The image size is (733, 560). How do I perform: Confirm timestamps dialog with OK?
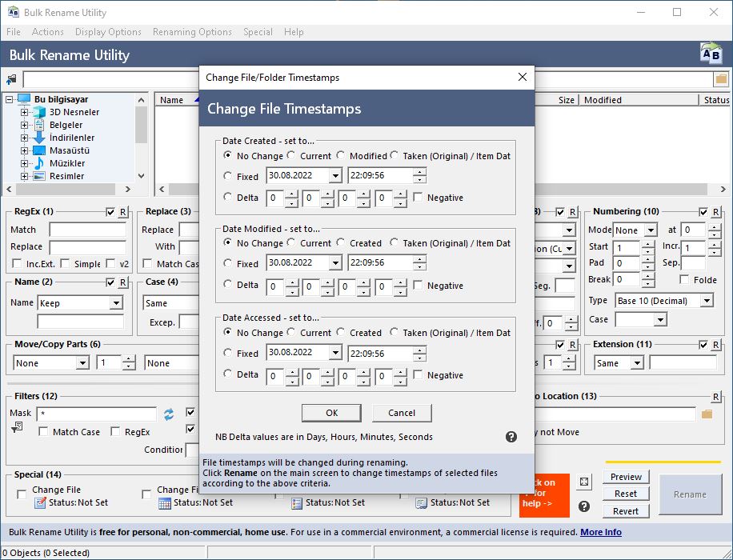pos(331,413)
